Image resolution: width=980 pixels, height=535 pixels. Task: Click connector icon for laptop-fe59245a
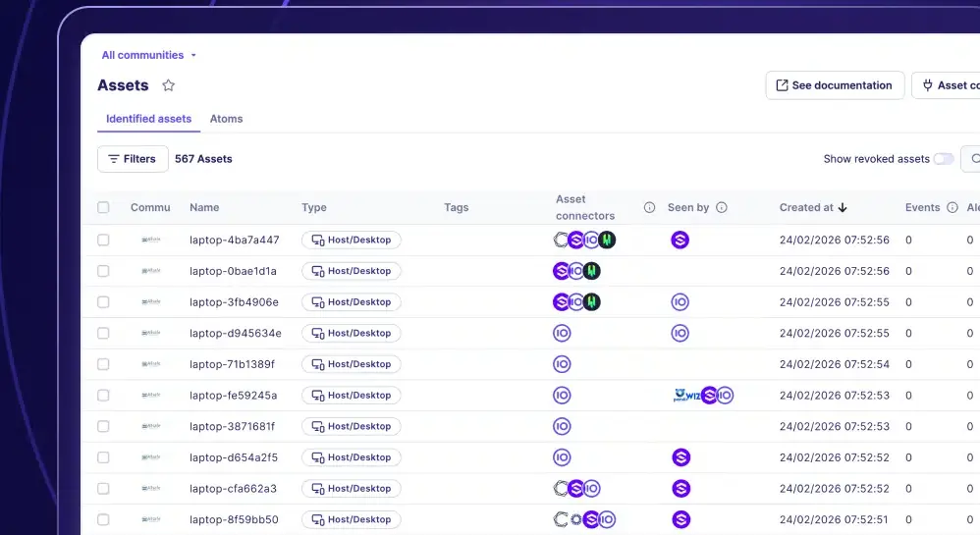pyautogui.click(x=562, y=395)
